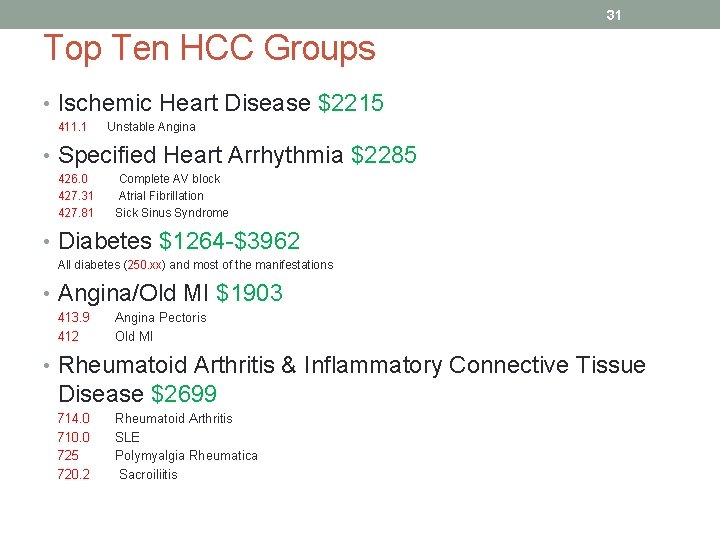Click the red 250.xx code
The image size is (720, 540).
click(x=145, y=265)
